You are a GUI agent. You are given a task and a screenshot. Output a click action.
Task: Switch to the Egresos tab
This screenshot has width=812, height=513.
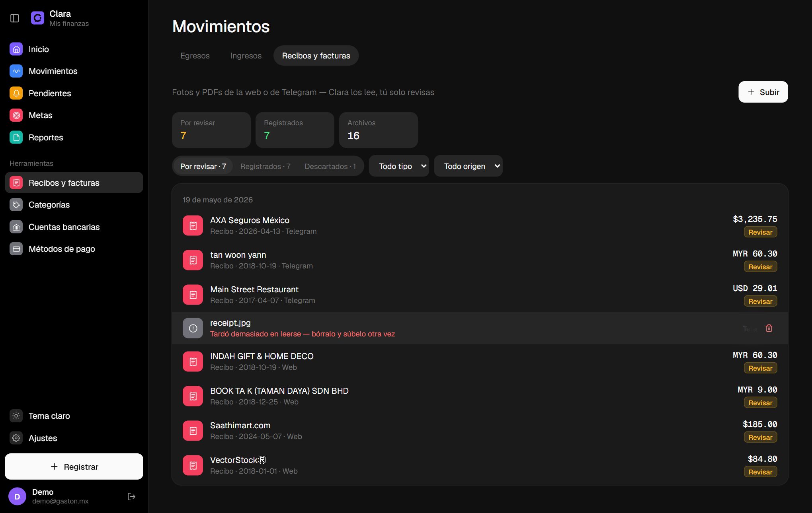point(195,56)
